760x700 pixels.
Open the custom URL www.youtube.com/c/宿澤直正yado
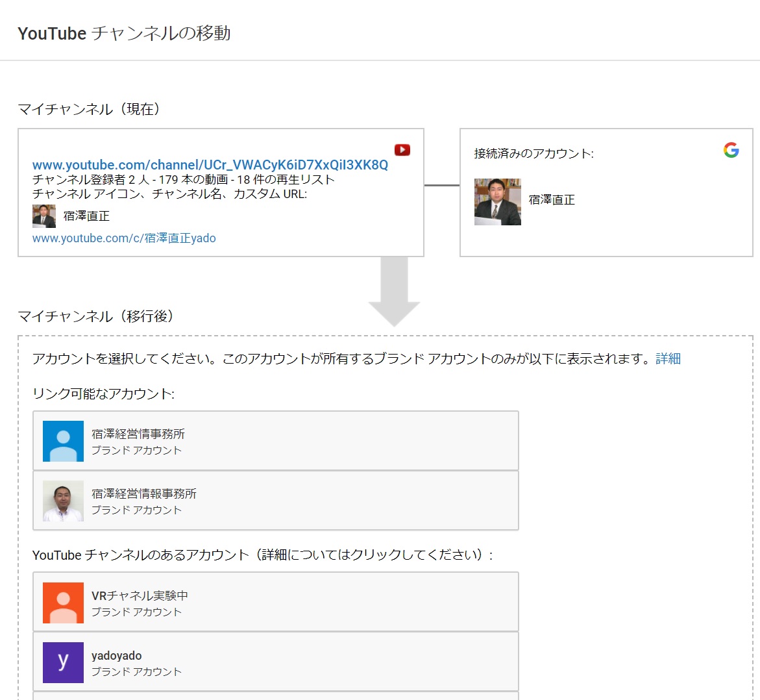[x=124, y=238]
